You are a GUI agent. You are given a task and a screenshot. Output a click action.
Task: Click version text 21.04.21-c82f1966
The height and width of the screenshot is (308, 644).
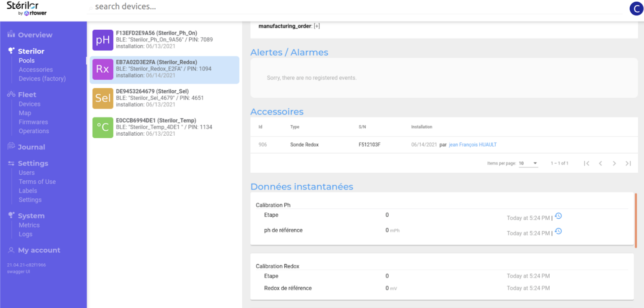[x=26, y=265]
